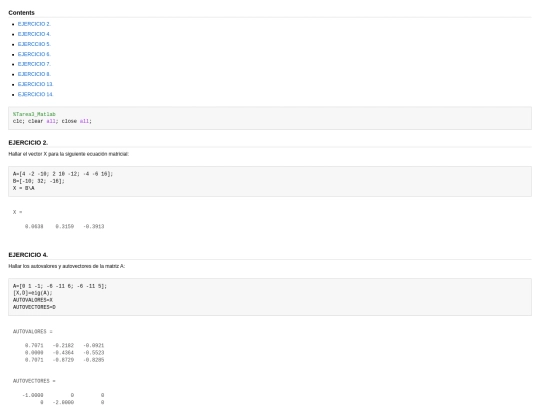This screenshot has height=405, width=540.
Task: Click the value -0.2182 in AUTOVALORES
Action: coord(63,345)
